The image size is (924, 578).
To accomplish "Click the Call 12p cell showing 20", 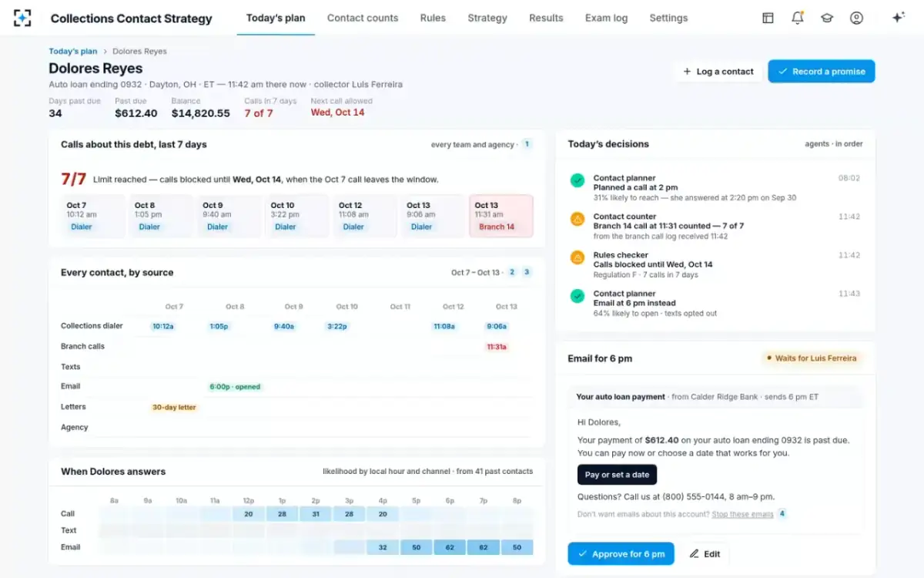I will (x=249, y=514).
